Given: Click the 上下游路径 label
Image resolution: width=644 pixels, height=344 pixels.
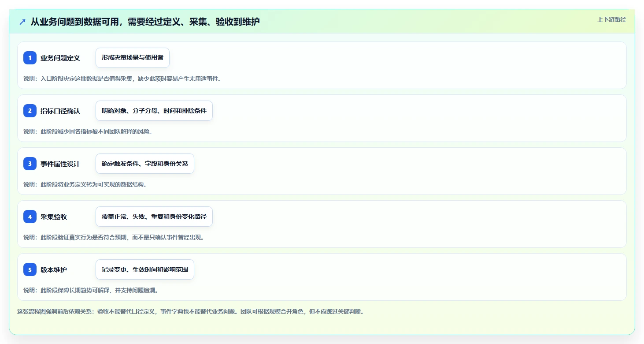Looking at the screenshot, I should point(611,19).
